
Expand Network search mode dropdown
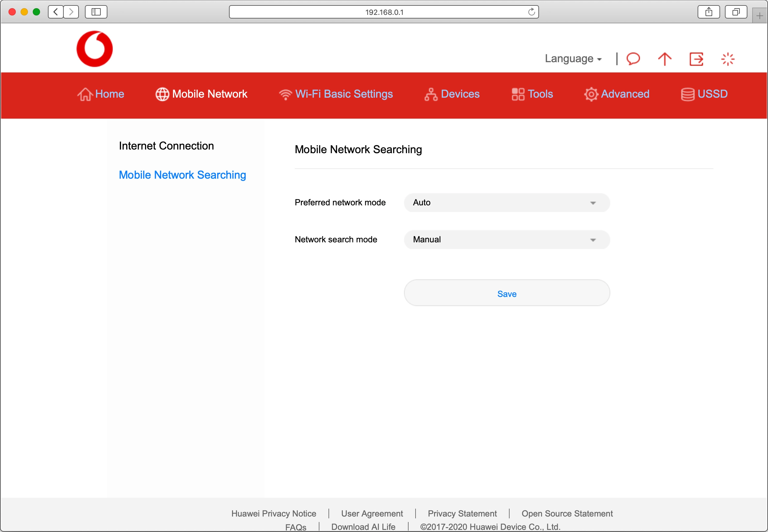[507, 240]
